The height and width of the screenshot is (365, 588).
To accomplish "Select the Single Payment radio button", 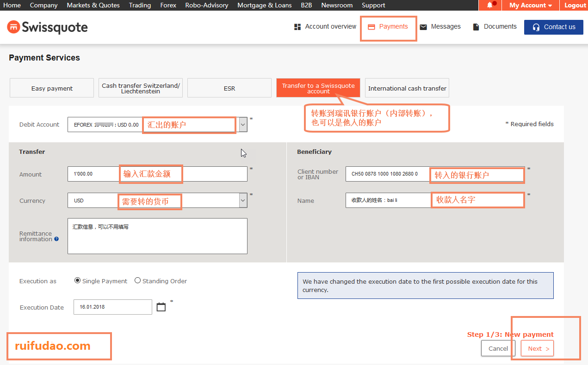I will [x=77, y=280].
